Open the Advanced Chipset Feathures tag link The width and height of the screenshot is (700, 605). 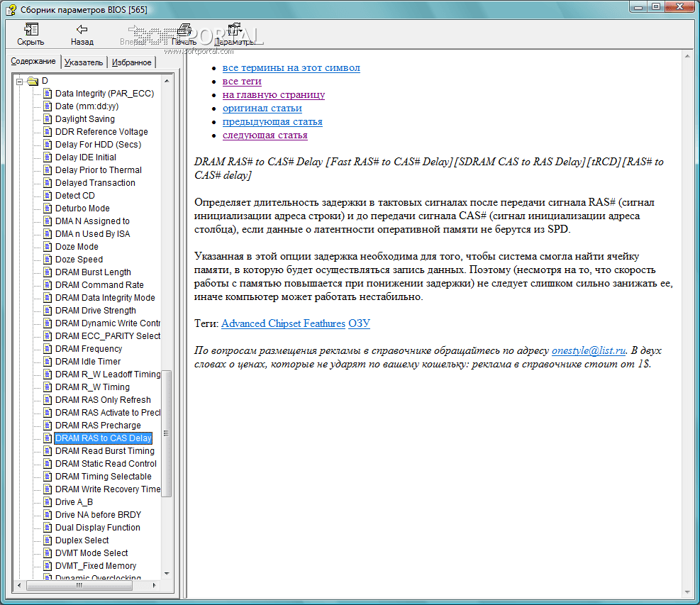283,323
